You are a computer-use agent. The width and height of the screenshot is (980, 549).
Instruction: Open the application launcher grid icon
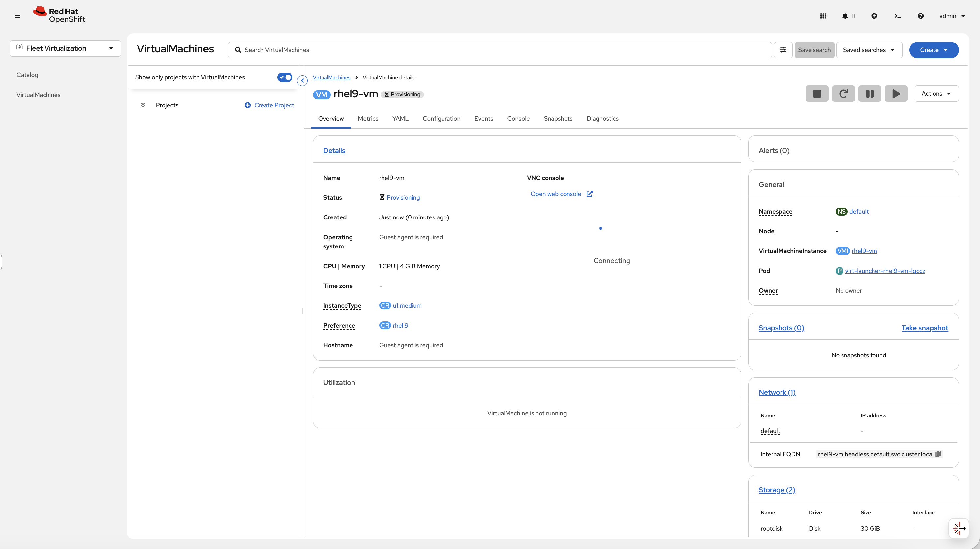[823, 15]
